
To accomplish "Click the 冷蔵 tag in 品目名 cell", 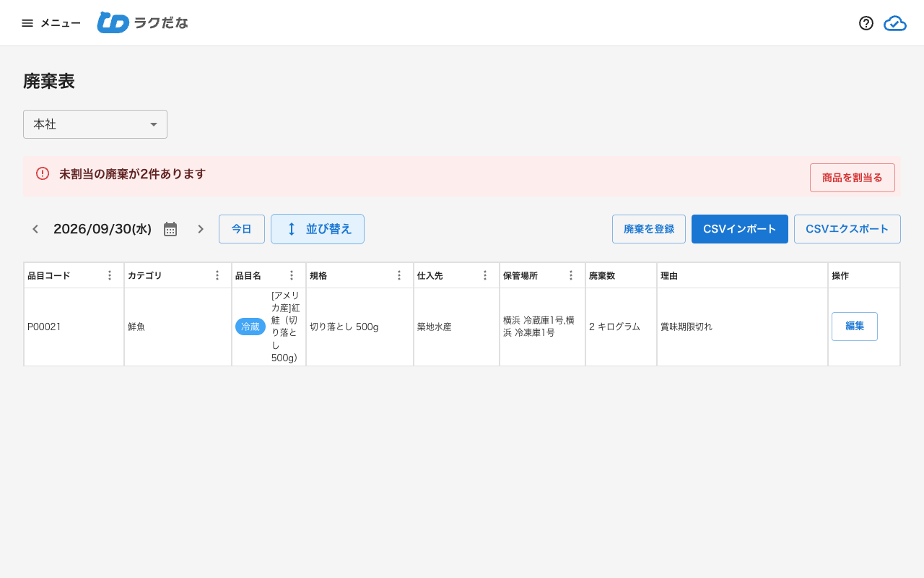I will point(250,327).
